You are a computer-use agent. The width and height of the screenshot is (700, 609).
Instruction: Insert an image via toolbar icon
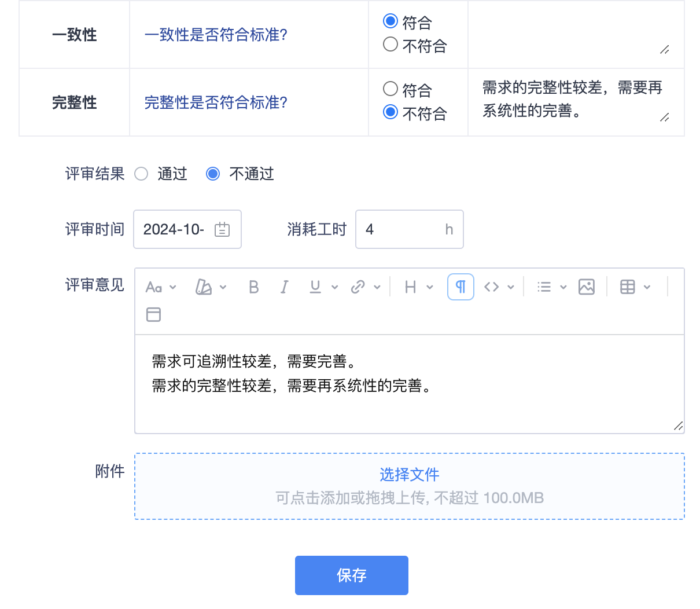tap(586, 287)
